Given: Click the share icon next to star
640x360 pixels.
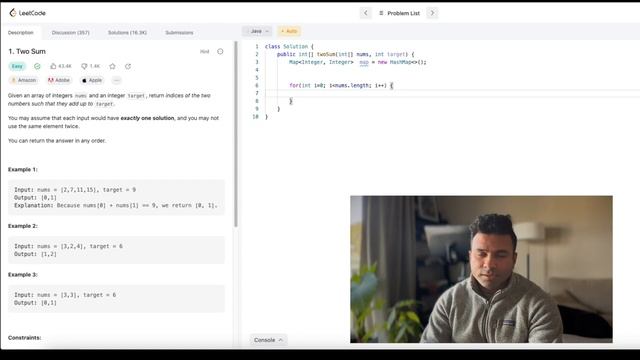Looking at the screenshot, I should click(x=128, y=66).
